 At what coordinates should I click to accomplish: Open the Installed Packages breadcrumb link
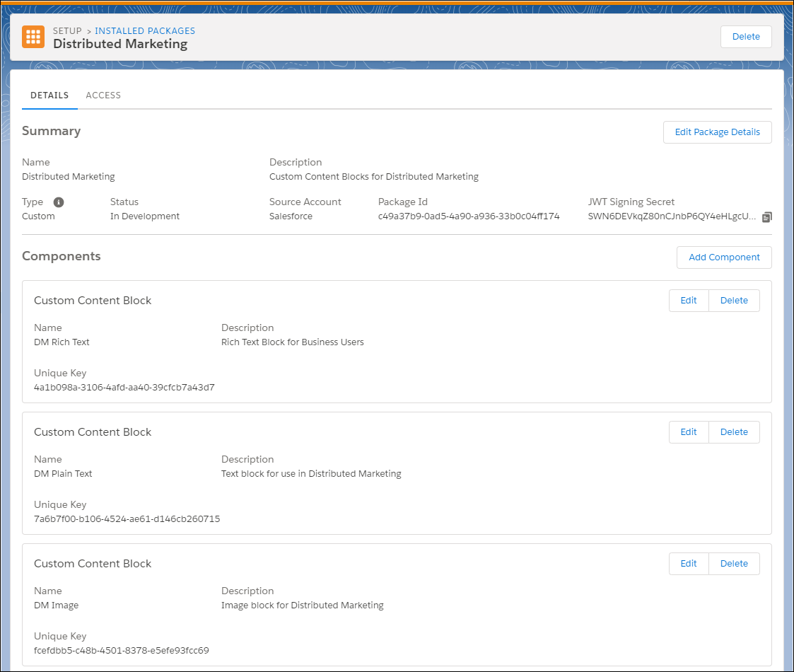click(145, 31)
